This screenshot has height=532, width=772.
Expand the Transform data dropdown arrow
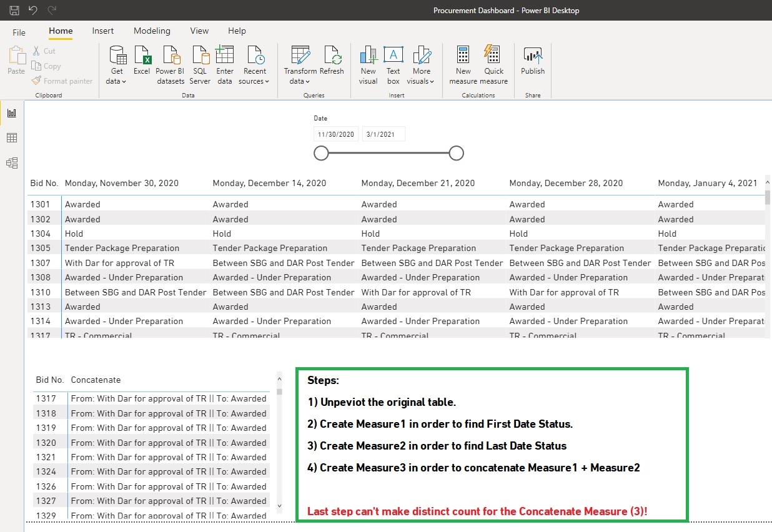click(309, 81)
